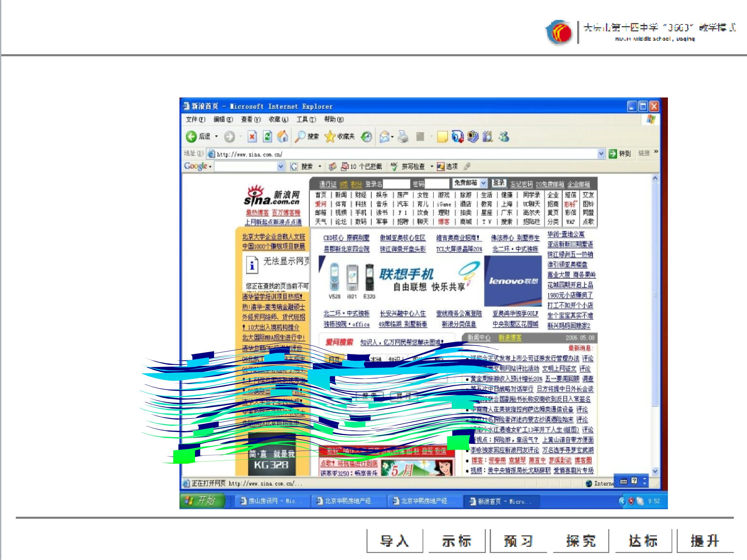The image size is (747, 560).
Task: Open the Mail envelope icon
Action: [x=384, y=136]
